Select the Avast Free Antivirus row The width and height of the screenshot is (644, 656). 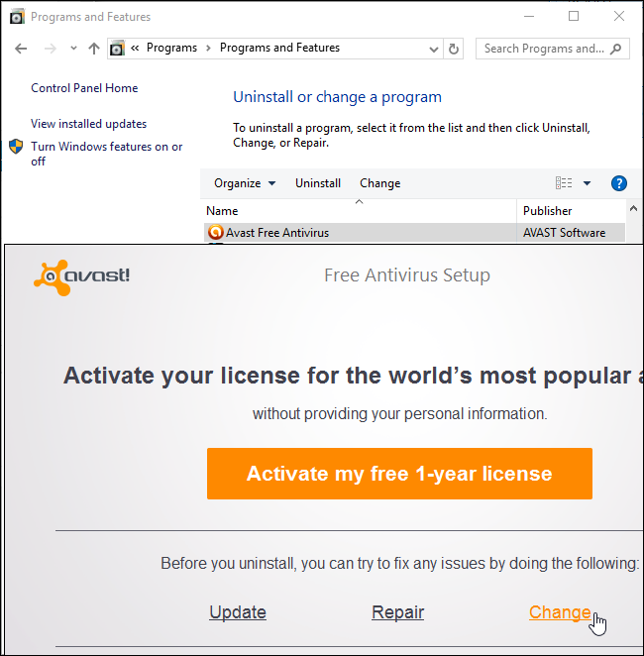click(x=414, y=233)
